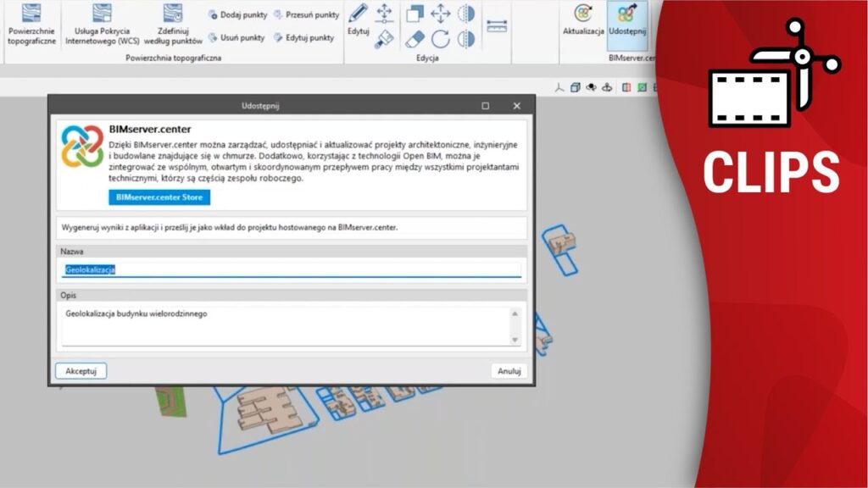The image size is (868, 488).
Task: Click into the Nazwa text field
Action: 291,269
